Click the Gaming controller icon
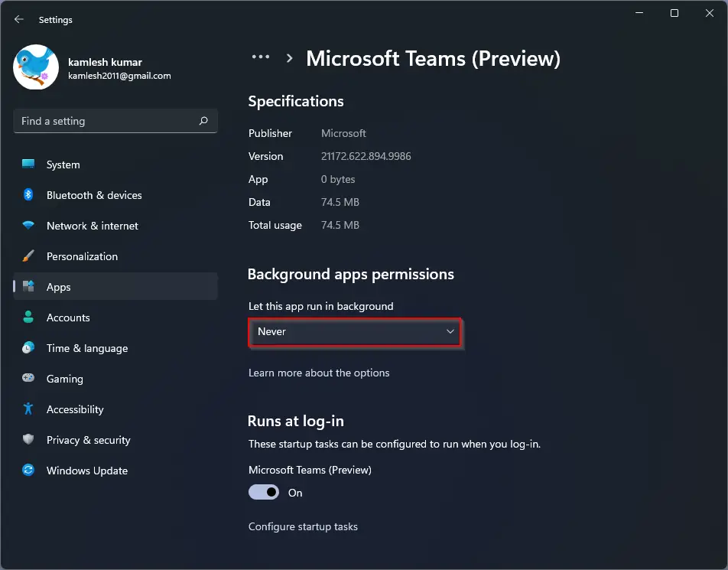The width and height of the screenshot is (728, 570). point(28,378)
